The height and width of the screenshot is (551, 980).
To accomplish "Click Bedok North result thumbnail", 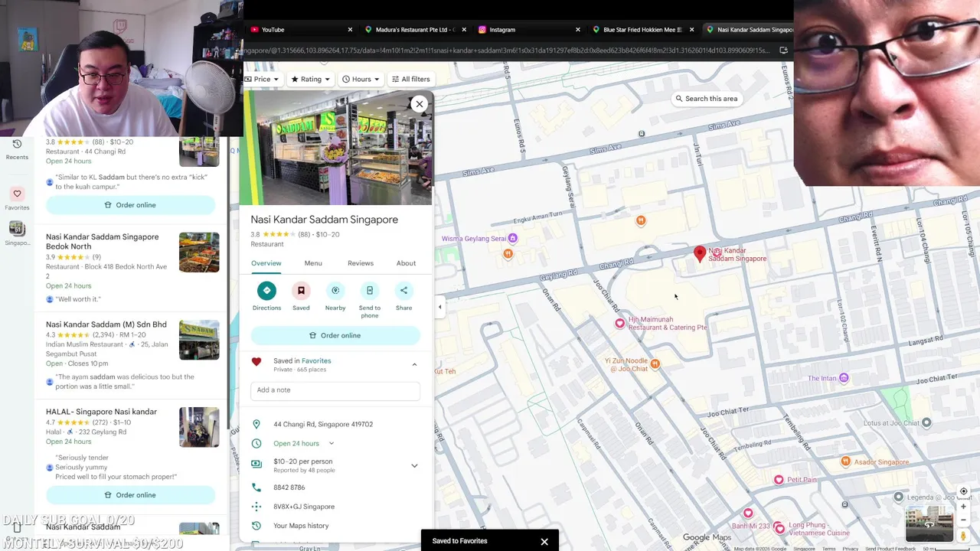I will pos(199,253).
